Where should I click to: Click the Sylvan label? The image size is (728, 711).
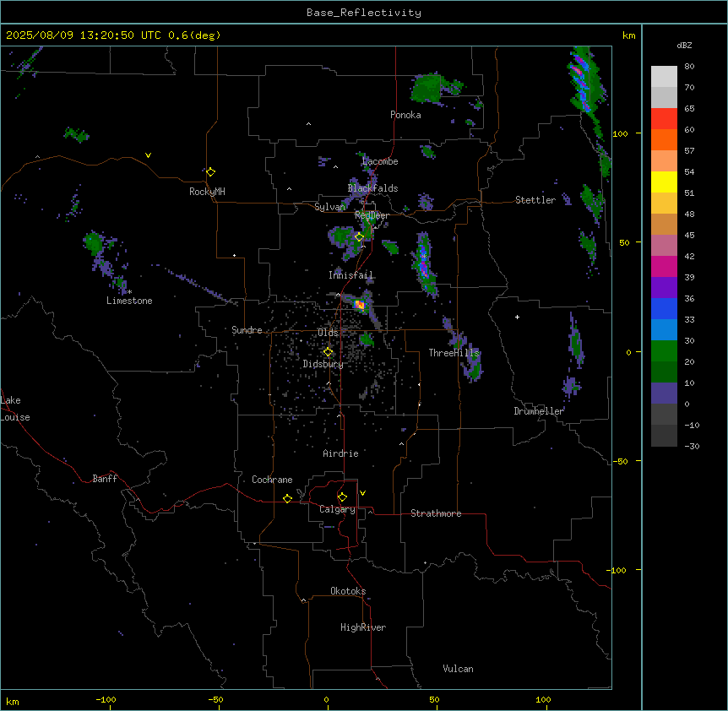(x=330, y=207)
